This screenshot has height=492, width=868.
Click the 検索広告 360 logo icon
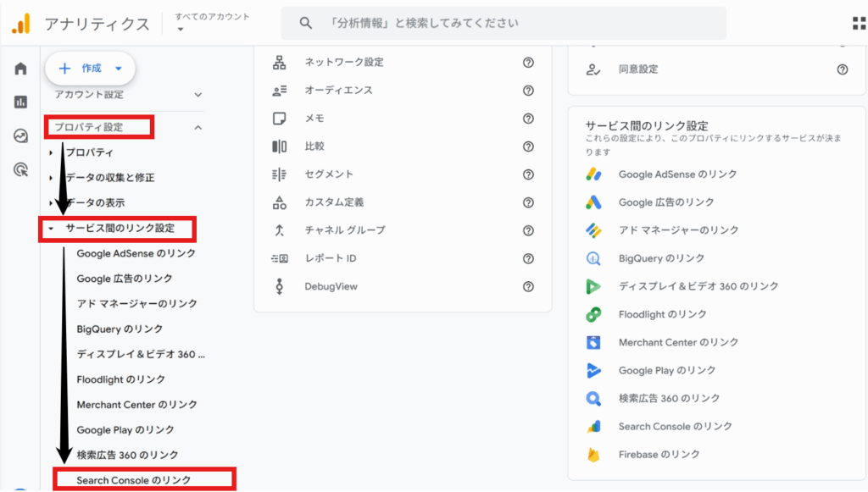(593, 399)
